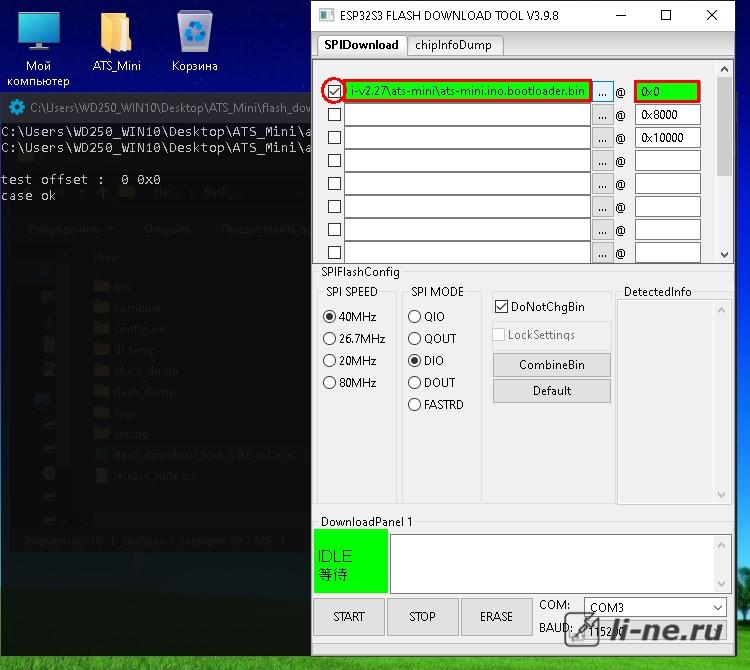Click the STOP button

coord(422,616)
